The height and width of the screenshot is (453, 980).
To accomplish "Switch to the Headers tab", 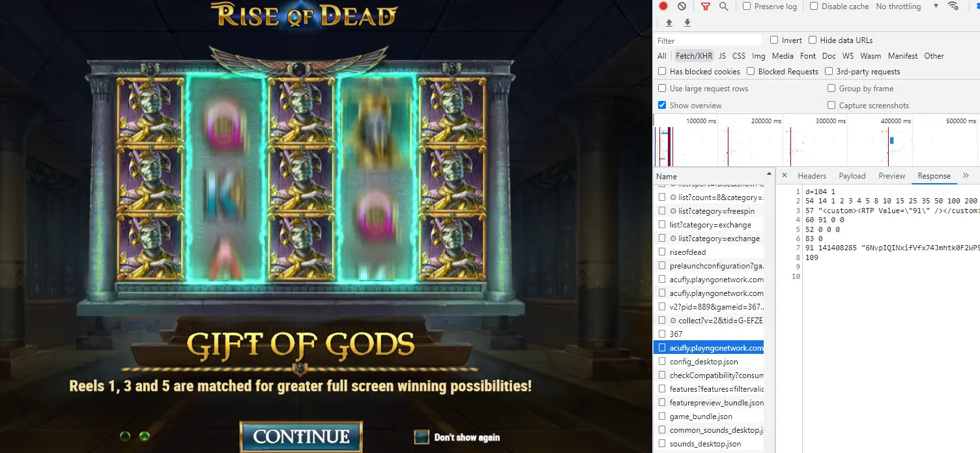I will 812,175.
